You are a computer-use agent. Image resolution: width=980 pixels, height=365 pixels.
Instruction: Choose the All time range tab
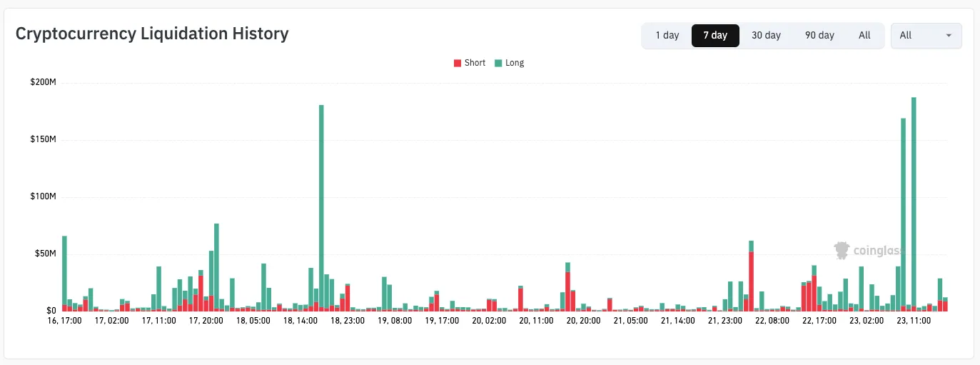[x=864, y=35]
